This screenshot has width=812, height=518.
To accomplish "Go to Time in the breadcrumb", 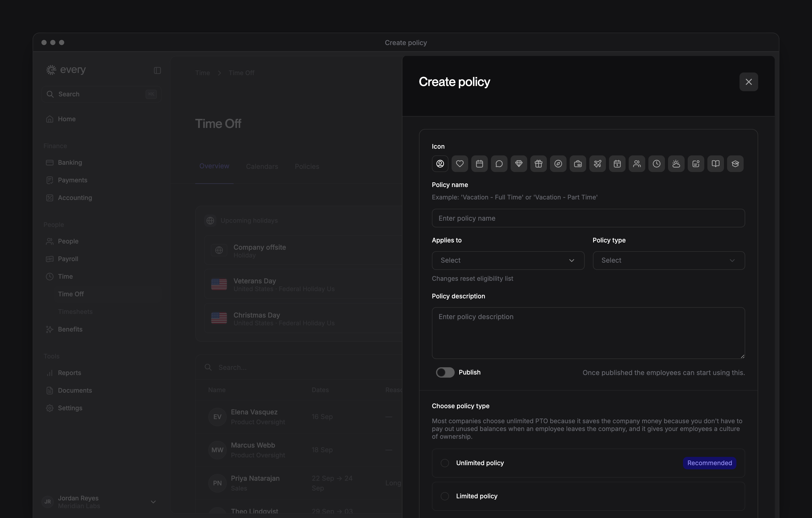I will click(202, 73).
